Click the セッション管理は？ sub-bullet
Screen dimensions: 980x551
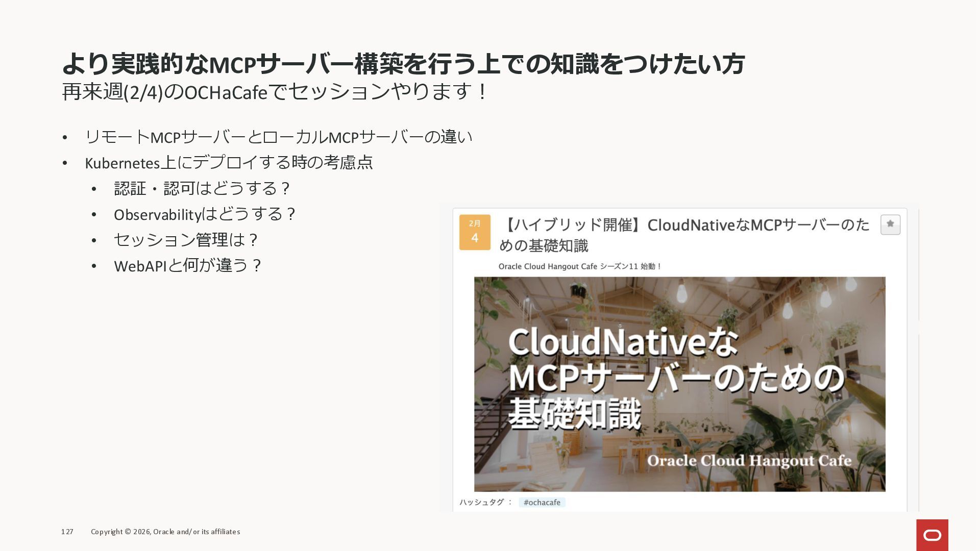pos(186,240)
